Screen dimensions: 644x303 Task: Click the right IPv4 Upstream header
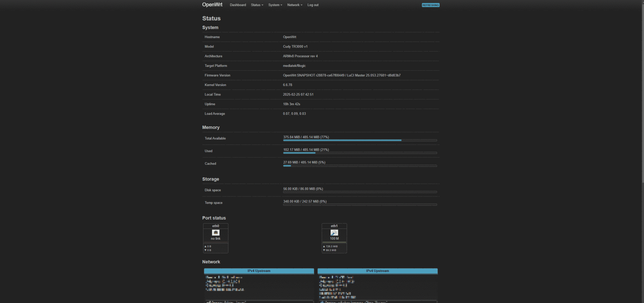coord(377,271)
